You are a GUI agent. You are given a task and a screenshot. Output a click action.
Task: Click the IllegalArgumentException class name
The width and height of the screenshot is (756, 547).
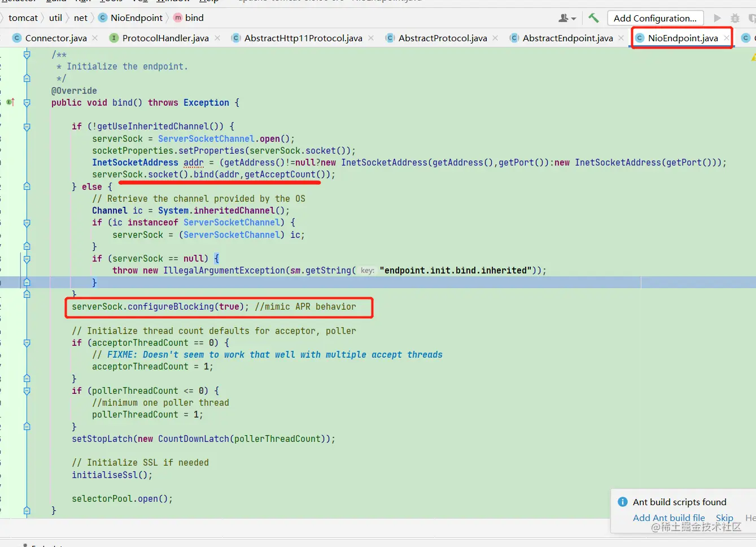(224, 271)
